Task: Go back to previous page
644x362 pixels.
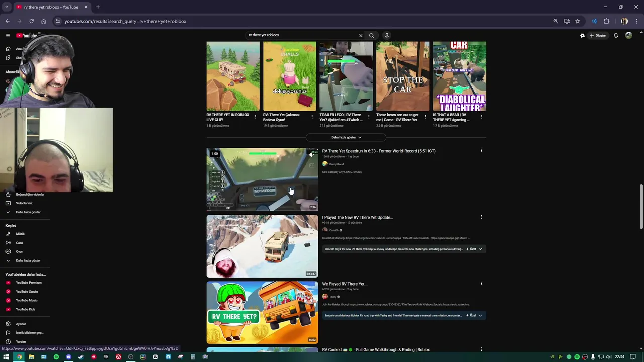Action: point(7,21)
